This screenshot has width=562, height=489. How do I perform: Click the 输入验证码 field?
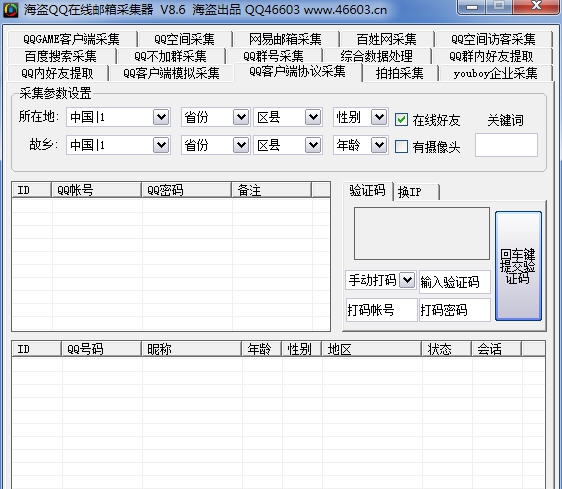(454, 282)
